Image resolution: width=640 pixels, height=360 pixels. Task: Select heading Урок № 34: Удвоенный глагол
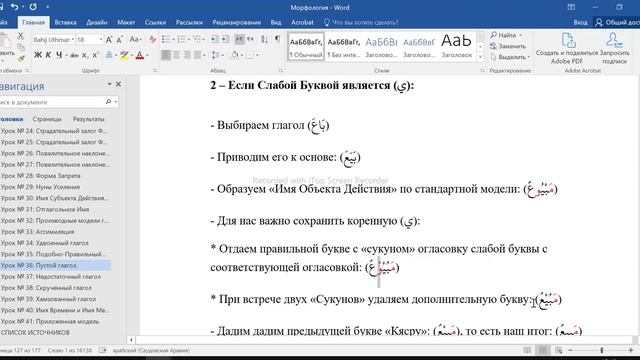point(44,243)
